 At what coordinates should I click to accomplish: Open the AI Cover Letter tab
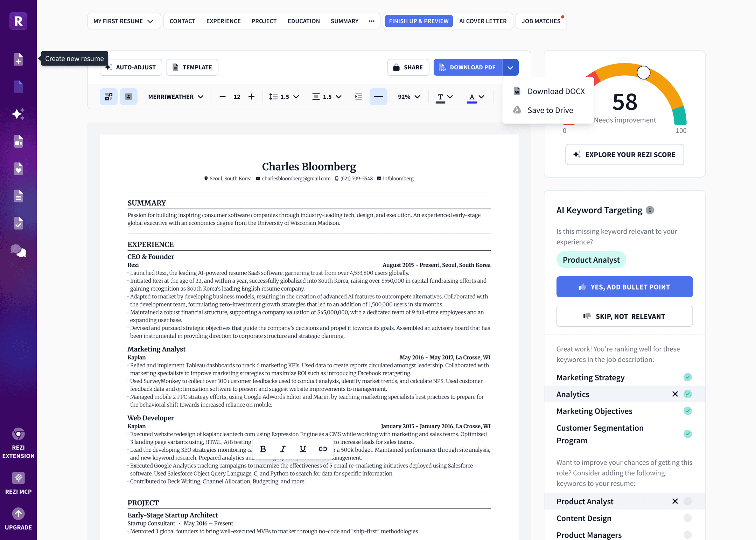tap(483, 21)
